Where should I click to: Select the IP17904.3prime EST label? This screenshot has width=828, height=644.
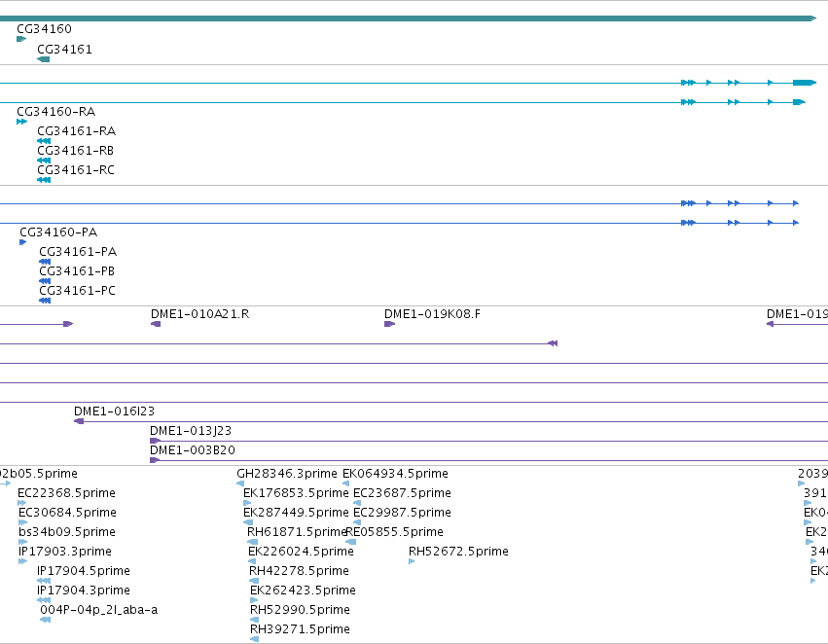84,591
